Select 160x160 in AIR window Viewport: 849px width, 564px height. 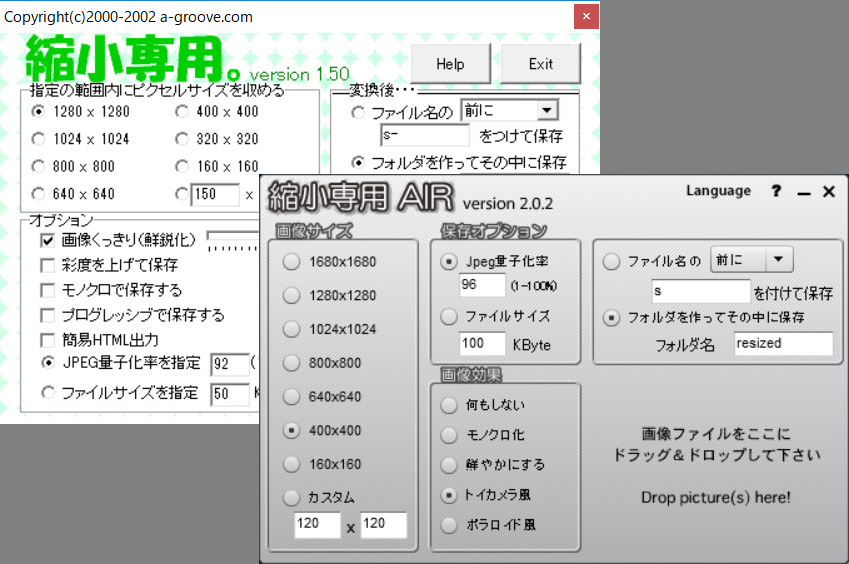click(291, 464)
